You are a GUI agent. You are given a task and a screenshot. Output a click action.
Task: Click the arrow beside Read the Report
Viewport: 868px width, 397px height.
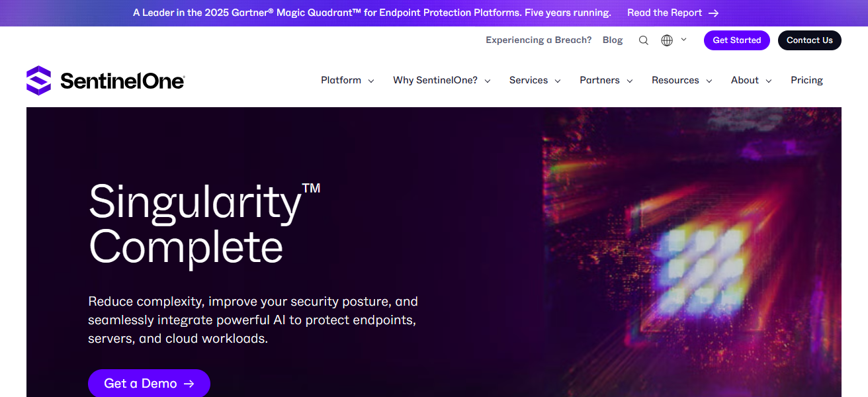(713, 13)
